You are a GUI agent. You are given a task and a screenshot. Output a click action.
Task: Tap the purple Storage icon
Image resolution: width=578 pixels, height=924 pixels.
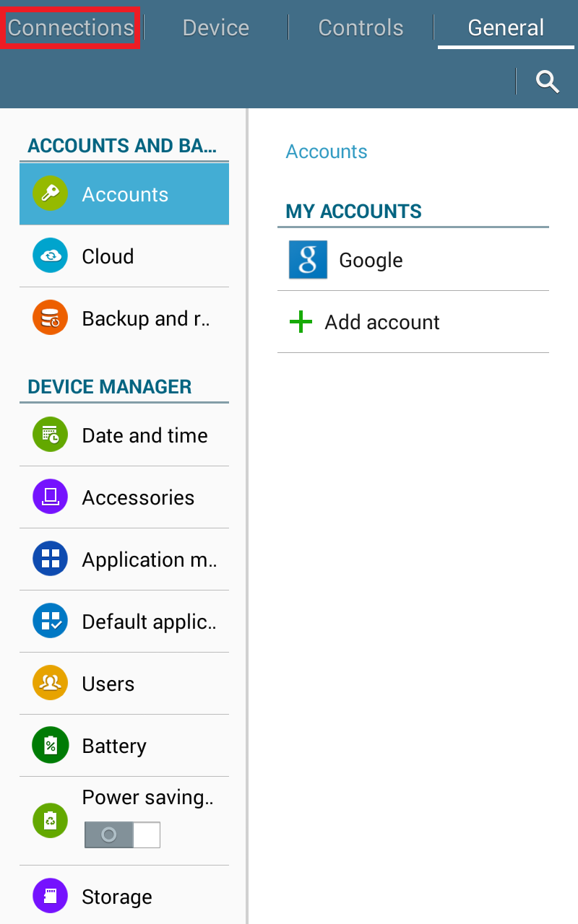[50, 897]
